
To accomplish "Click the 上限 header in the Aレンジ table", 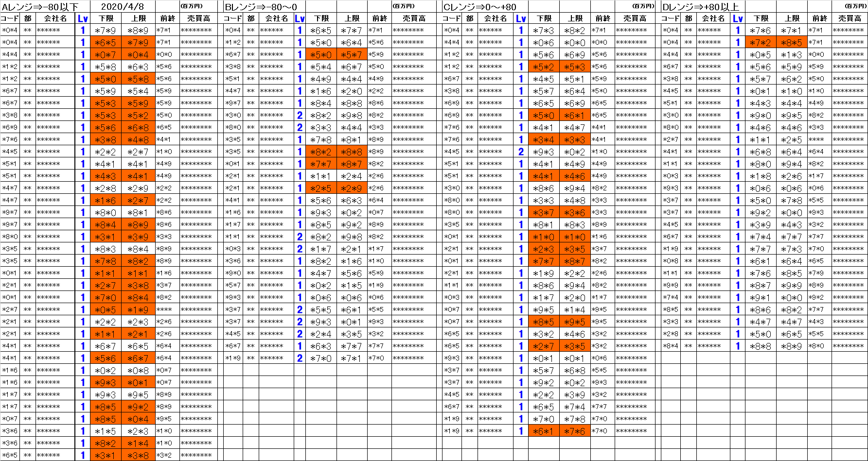I will (x=139, y=18).
